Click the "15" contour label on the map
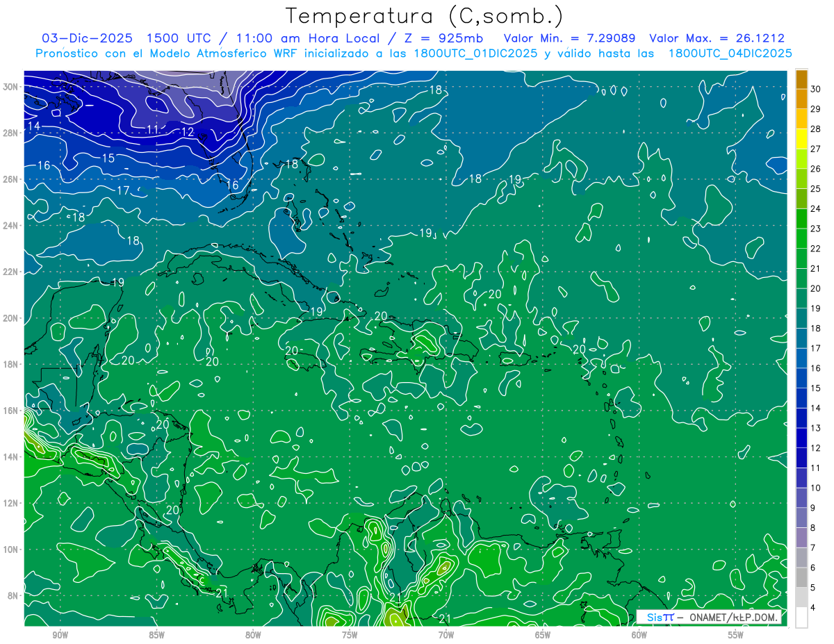The image size is (834, 644). pos(108,158)
